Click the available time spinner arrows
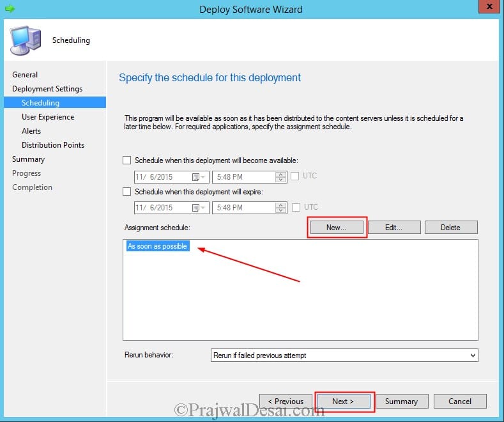This screenshot has height=422, width=504. coord(280,177)
